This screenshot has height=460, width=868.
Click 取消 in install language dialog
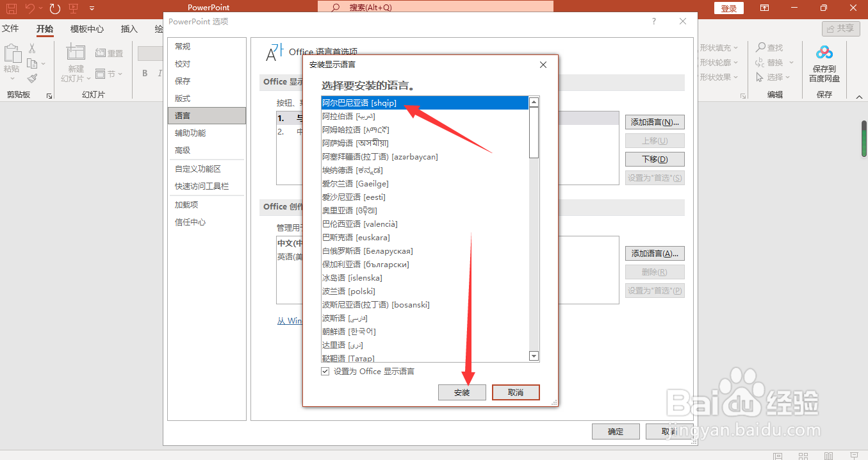coord(516,393)
